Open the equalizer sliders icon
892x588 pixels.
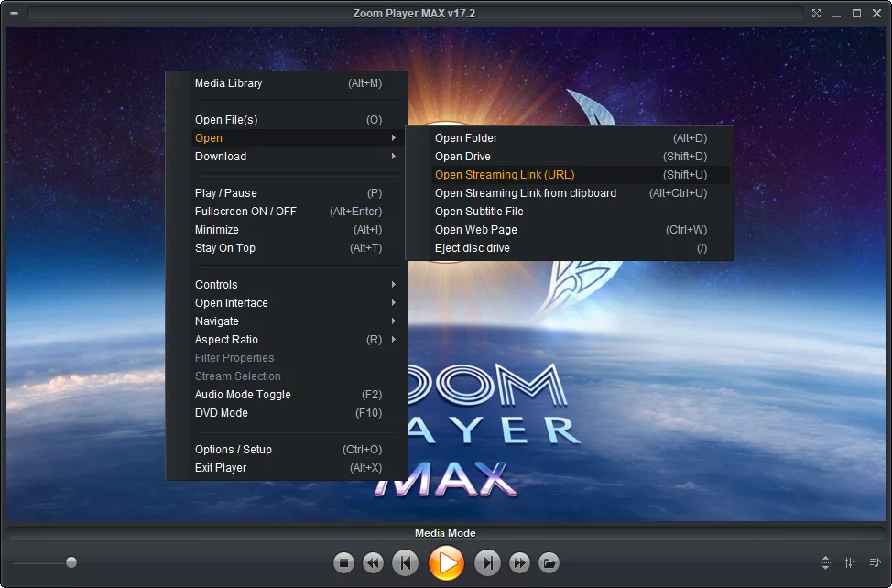point(851,562)
